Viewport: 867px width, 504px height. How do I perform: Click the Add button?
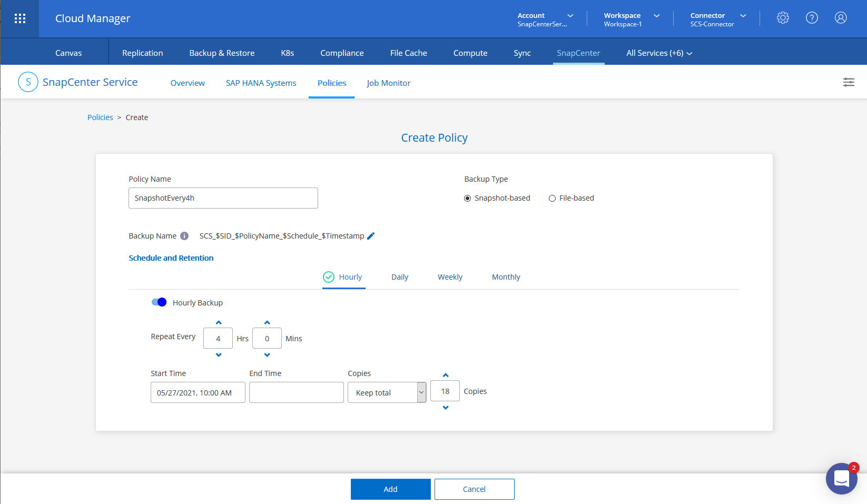tap(390, 489)
